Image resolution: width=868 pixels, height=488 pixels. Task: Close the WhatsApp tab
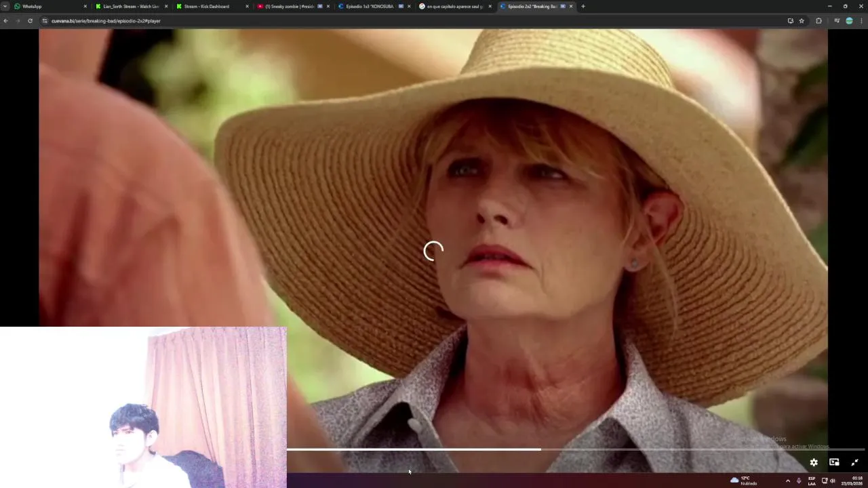coord(85,6)
